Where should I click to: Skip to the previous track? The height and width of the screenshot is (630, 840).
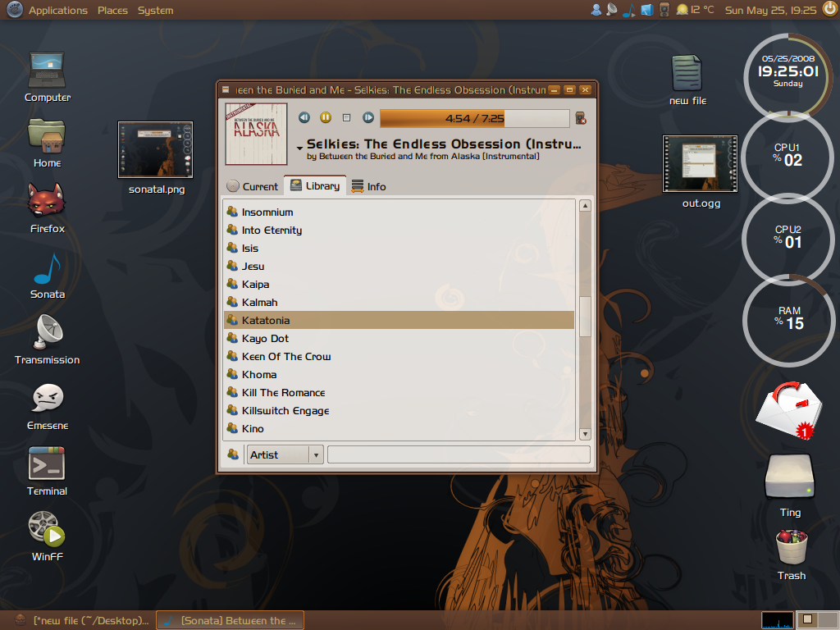(x=304, y=118)
